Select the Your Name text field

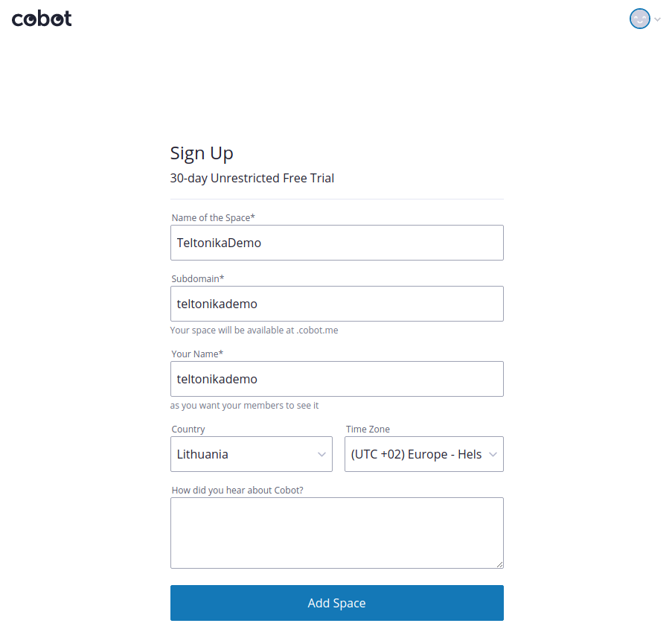click(336, 379)
